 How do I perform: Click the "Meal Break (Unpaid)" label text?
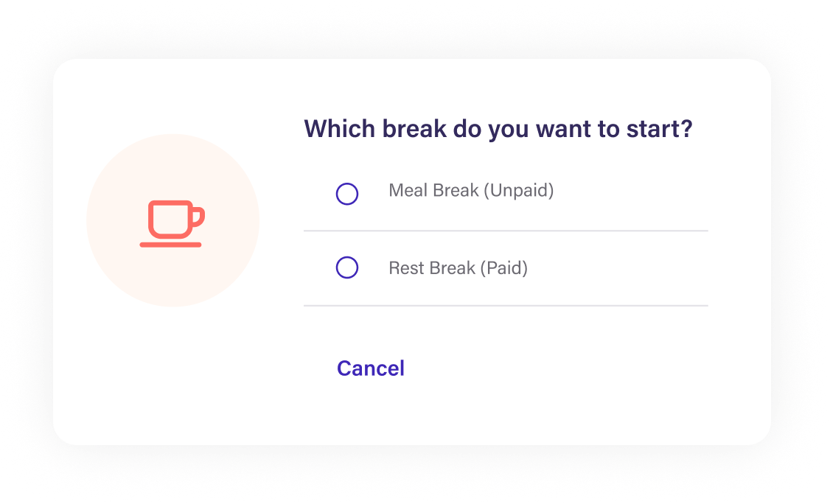[x=471, y=191]
